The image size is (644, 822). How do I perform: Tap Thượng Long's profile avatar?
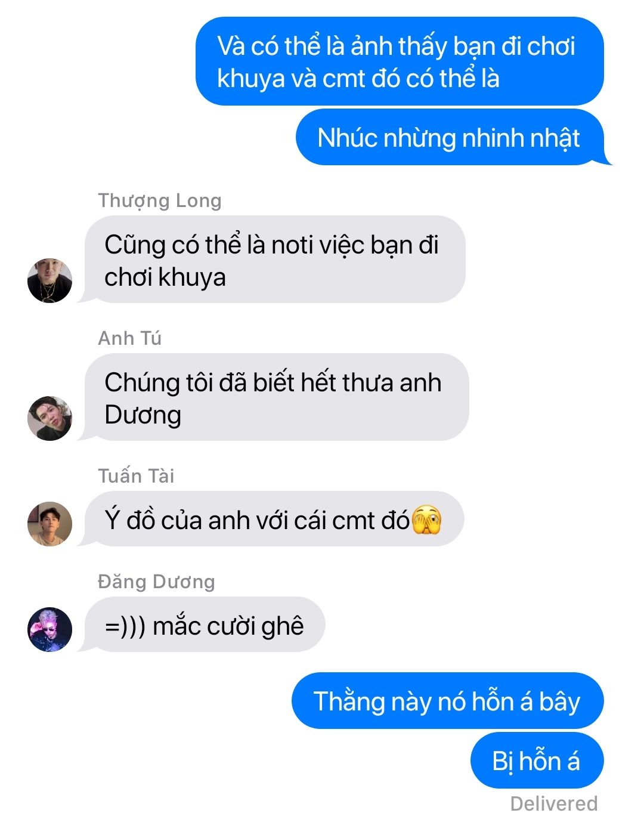click(x=49, y=280)
